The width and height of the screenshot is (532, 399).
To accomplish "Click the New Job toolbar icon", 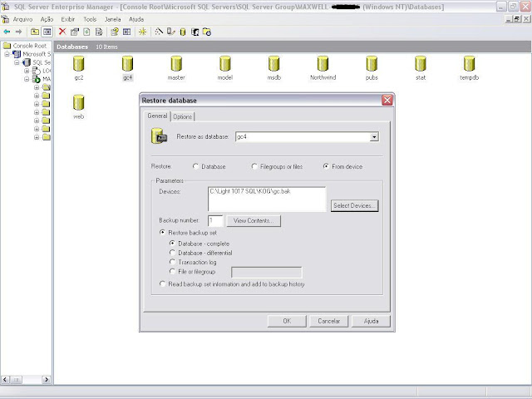I will [207, 32].
